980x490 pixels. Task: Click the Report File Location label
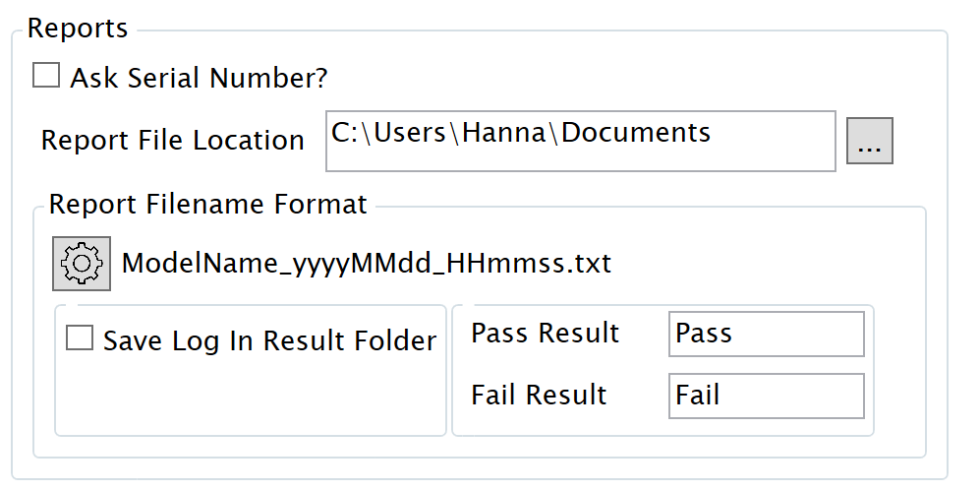pyautogui.click(x=172, y=141)
